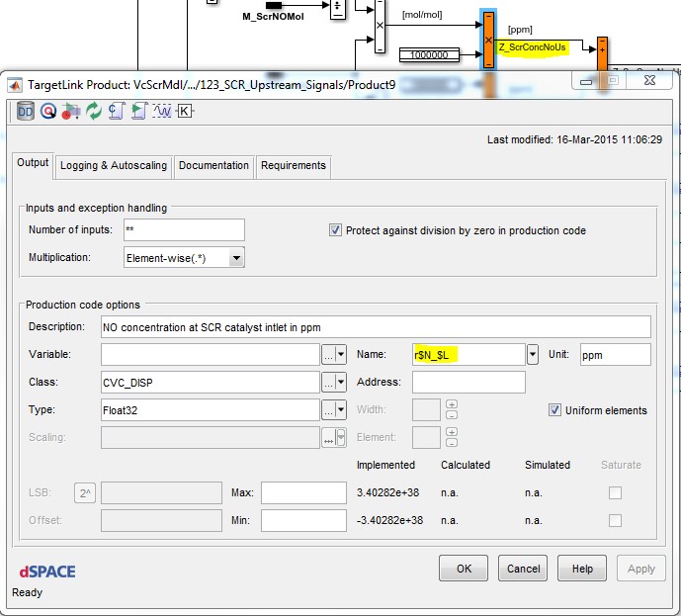This screenshot has width=681, height=616.
Task: Open the Multiplication Element-wise dropdown
Action: coord(236,258)
